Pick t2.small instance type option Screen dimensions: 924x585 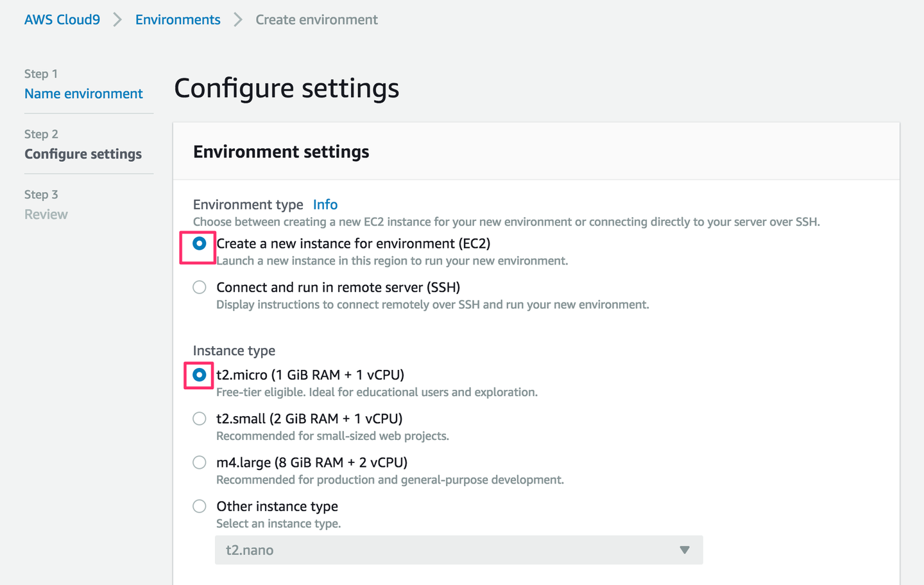pyautogui.click(x=200, y=419)
